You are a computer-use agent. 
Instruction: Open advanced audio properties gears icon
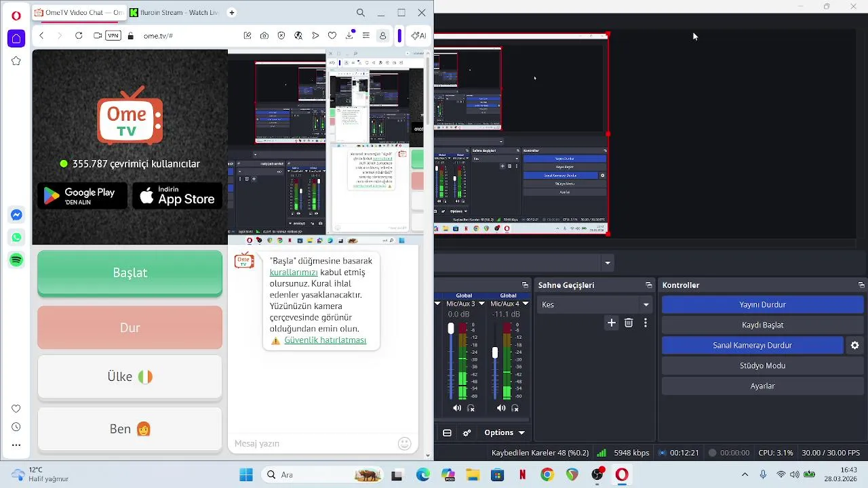coord(467,433)
